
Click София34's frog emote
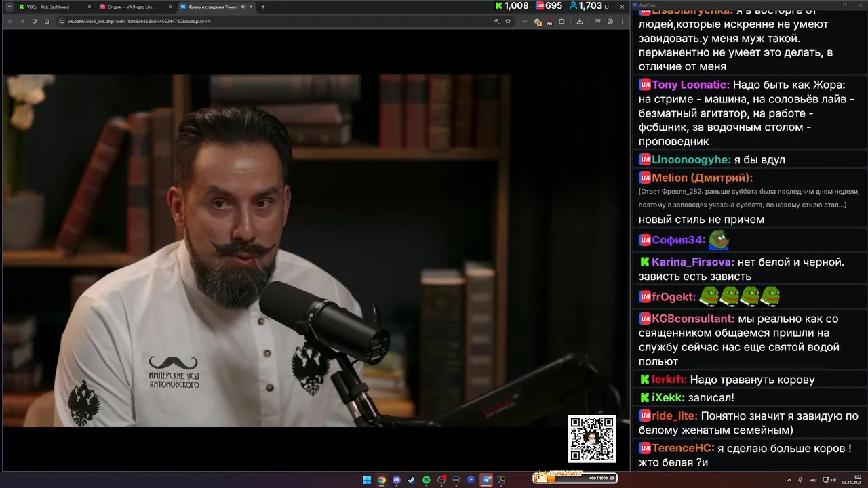click(x=719, y=239)
